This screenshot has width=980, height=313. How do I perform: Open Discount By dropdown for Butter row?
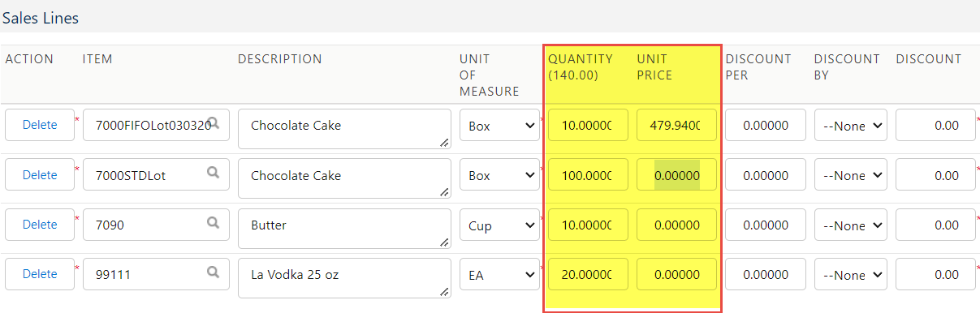[x=850, y=225]
